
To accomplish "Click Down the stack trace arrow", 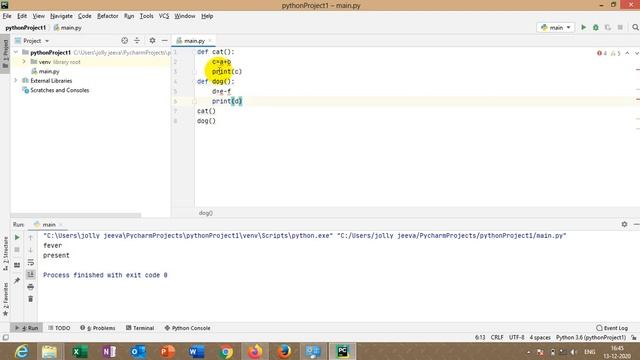I will (x=31, y=249).
